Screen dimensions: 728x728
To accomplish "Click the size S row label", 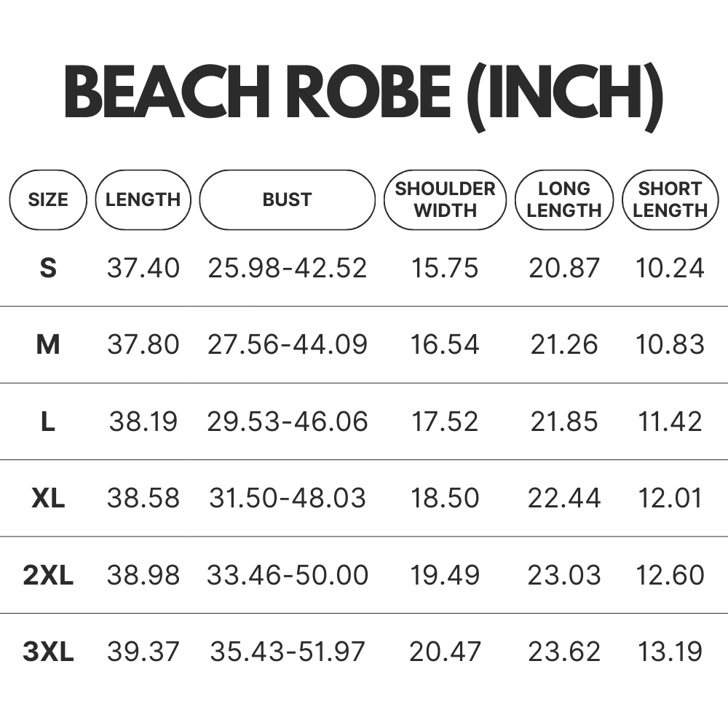I will click(48, 268).
